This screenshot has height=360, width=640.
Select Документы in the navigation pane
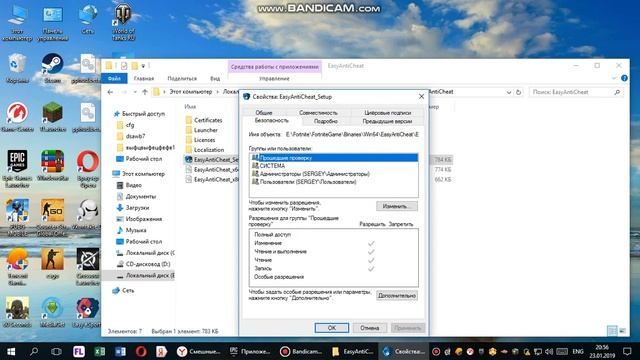coord(140,196)
